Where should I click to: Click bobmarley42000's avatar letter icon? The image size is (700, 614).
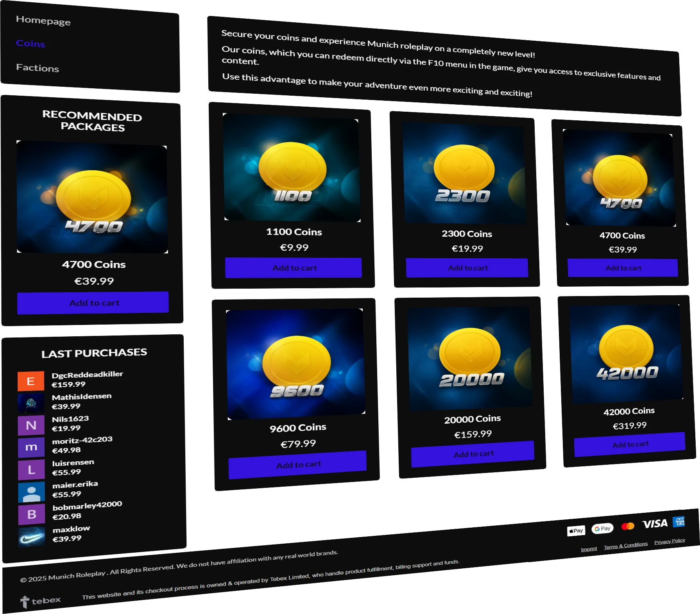coord(31,514)
